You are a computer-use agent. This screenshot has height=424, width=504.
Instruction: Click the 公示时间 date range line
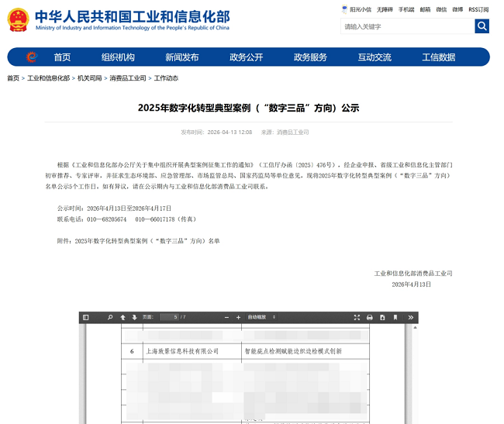coord(114,209)
